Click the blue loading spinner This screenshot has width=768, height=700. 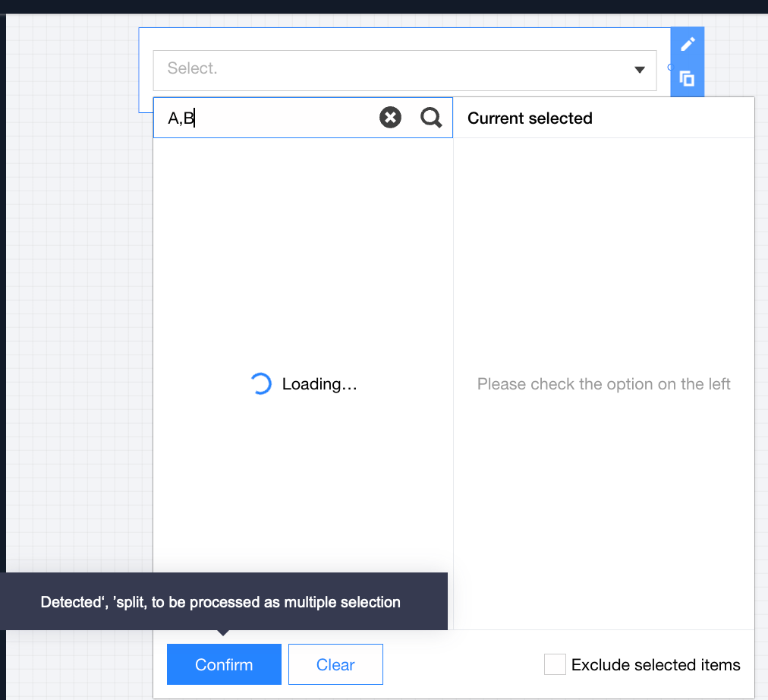[x=260, y=384]
